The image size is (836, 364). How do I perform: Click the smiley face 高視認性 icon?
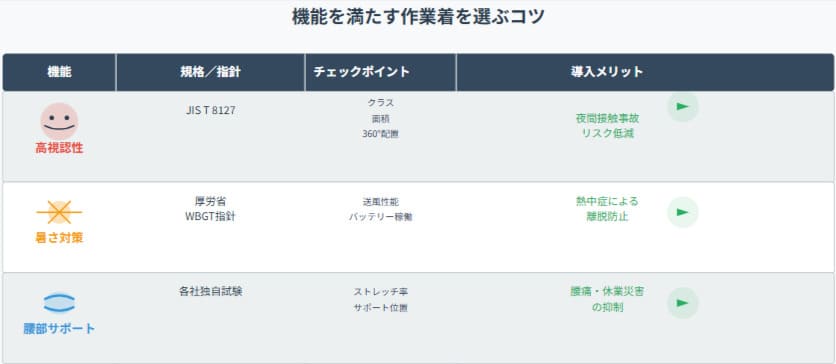point(59,122)
